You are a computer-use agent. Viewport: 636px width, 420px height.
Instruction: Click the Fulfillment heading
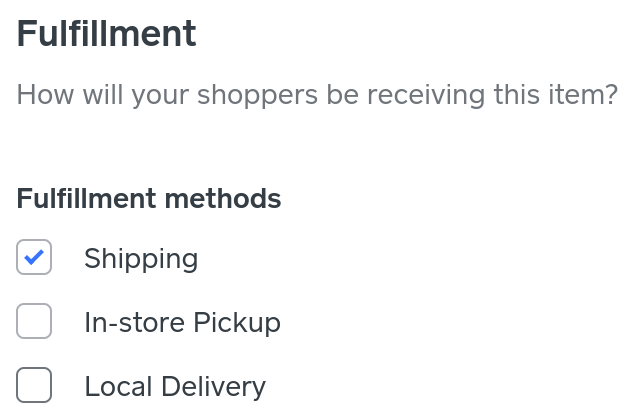click(106, 34)
